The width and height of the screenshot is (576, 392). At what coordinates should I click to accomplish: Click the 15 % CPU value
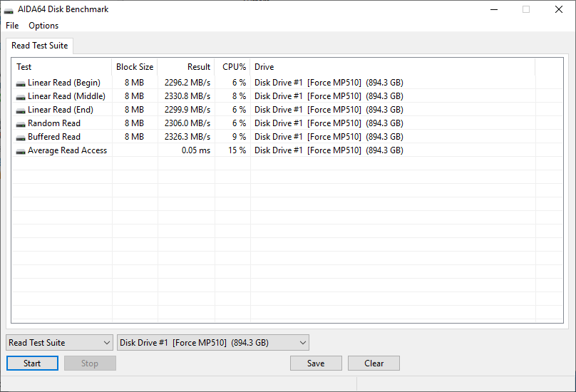237,150
